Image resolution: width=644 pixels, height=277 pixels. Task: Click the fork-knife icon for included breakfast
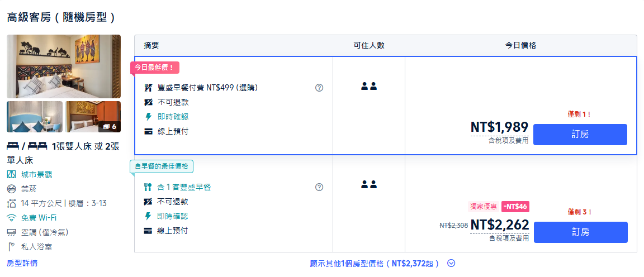pyautogui.click(x=148, y=187)
